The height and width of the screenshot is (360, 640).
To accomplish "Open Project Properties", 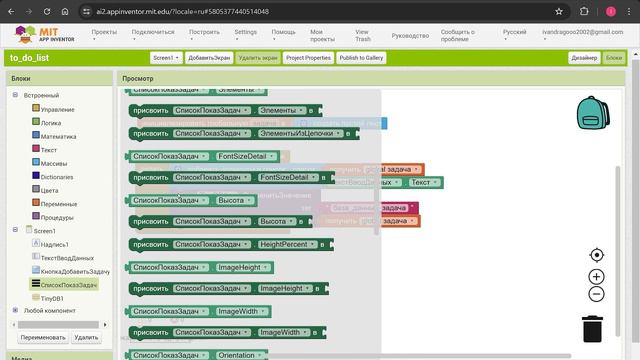I will pos(308,58).
